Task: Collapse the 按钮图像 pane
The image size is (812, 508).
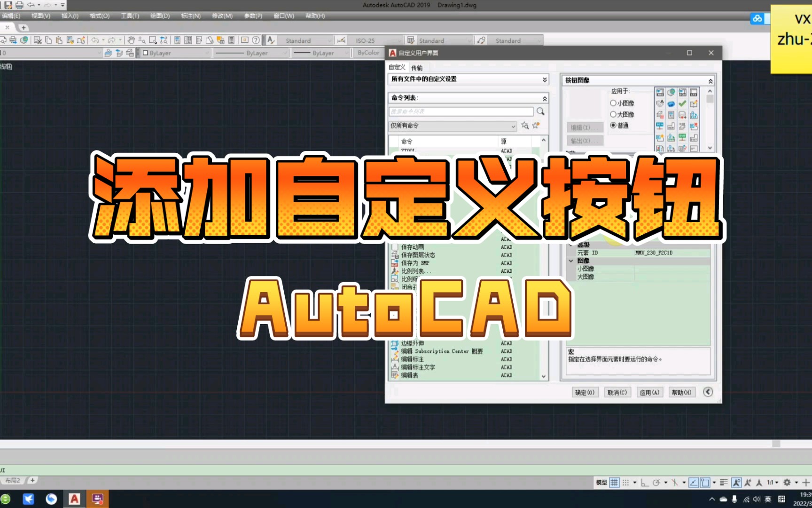Action: coord(710,81)
